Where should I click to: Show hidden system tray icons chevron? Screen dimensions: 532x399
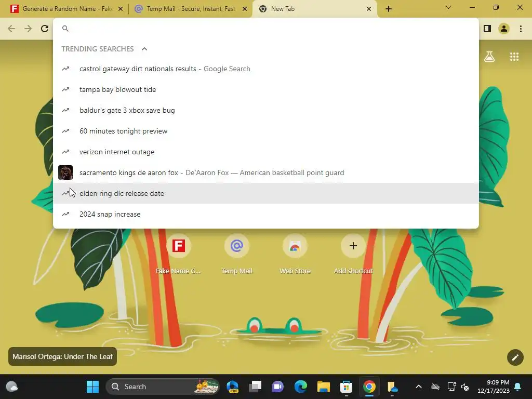point(419,387)
